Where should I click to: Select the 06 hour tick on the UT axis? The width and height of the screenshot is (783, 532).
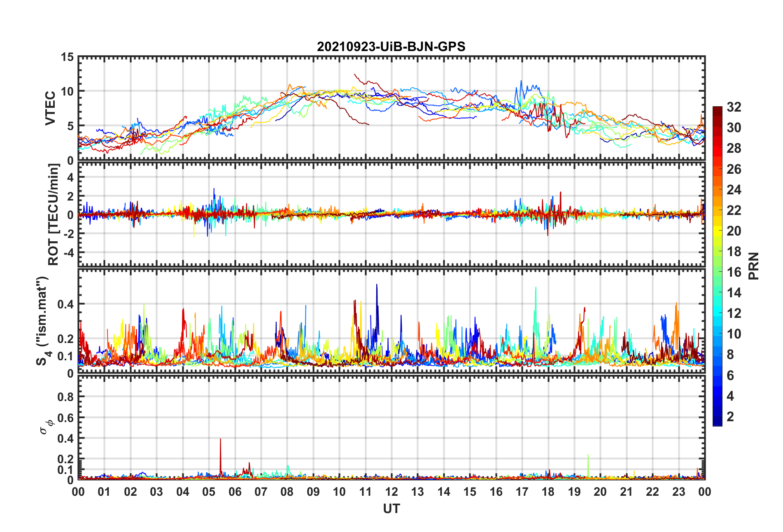point(235,492)
